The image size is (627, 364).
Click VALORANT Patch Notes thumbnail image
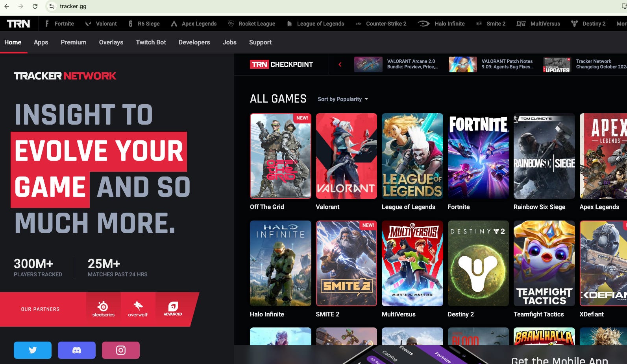(x=463, y=64)
